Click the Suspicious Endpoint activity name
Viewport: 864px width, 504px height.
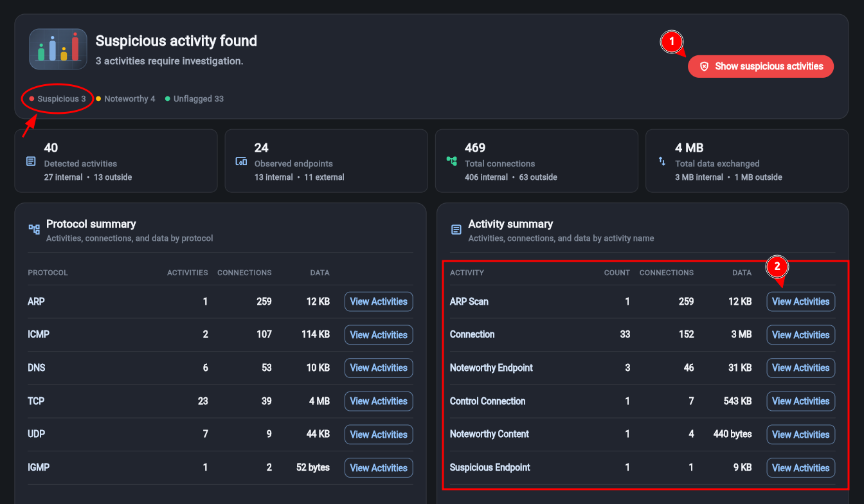pos(490,468)
